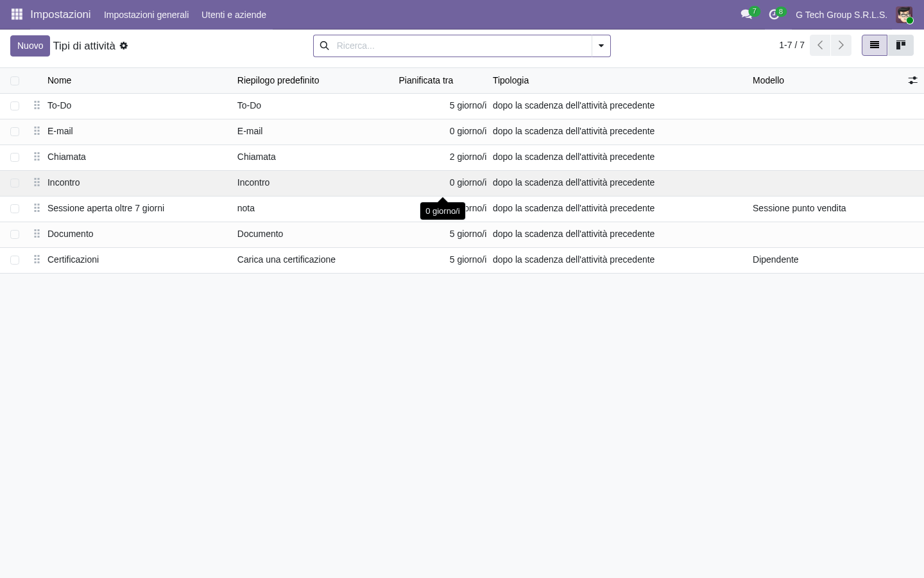The height and width of the screenshot is (578, 924).
Task: Select the Documento row checkbox
Action: pos(15,234)
